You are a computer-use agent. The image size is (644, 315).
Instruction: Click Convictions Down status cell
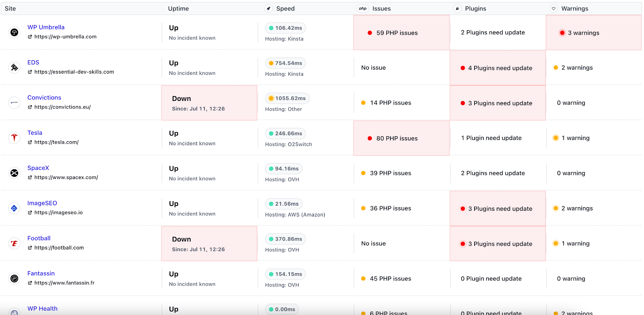209,103
